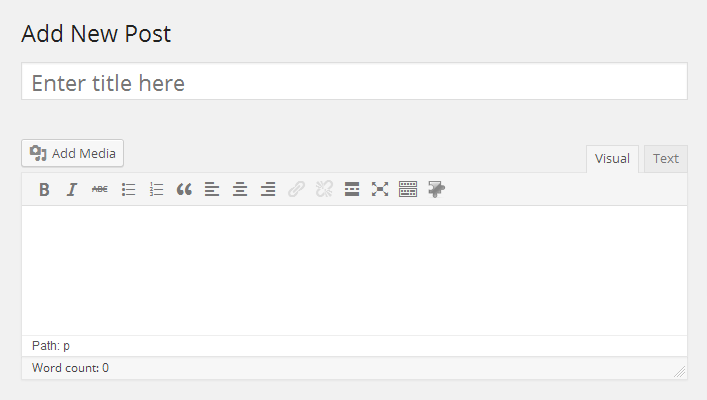The height and width of the screenshot is (400, 707).
Task: Enter distraction-free fullscreen mode
Action: pos(380,189)
